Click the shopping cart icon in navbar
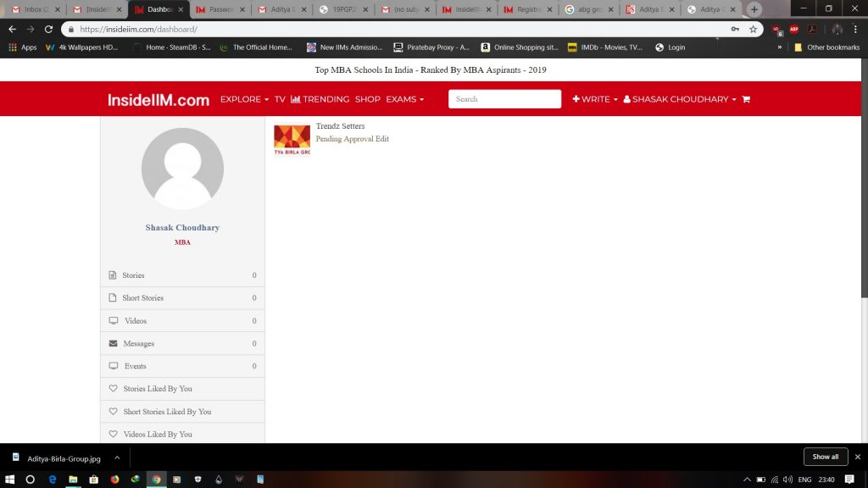This screenshot has width=868, height=488. click(746, 99)
